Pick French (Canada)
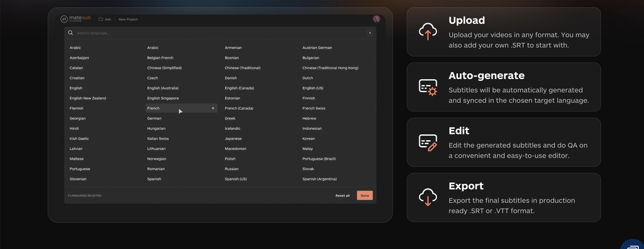 click(239, 108)
